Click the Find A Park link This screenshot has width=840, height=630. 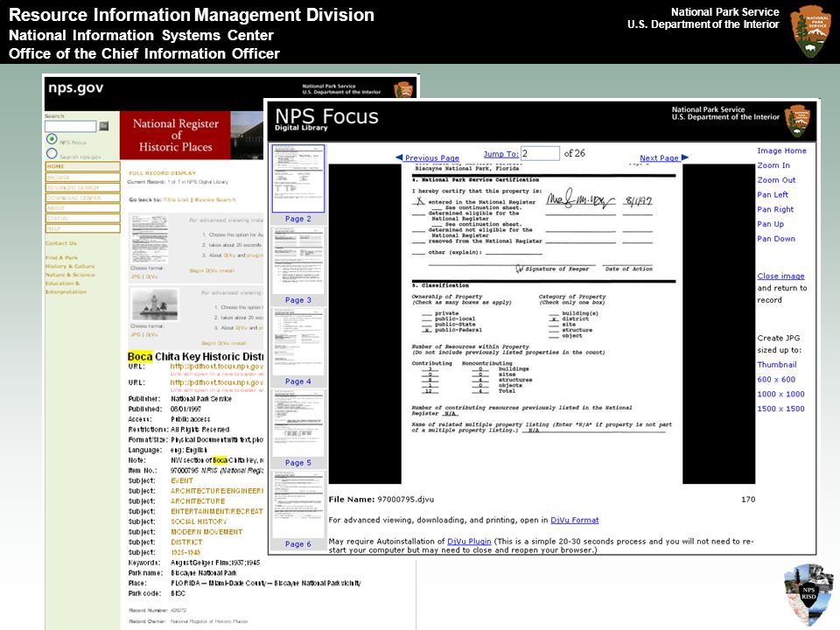[61, 257]
